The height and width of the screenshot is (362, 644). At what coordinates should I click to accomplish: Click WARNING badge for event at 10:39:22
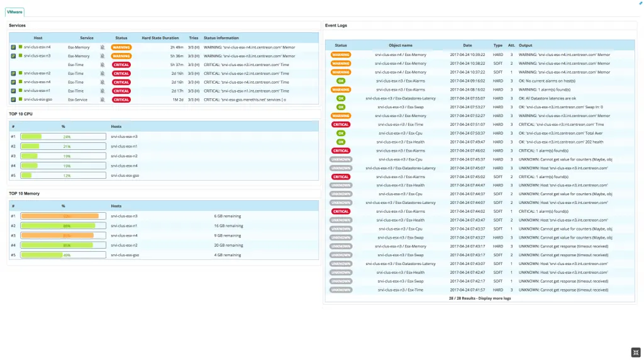click(340, 55)
